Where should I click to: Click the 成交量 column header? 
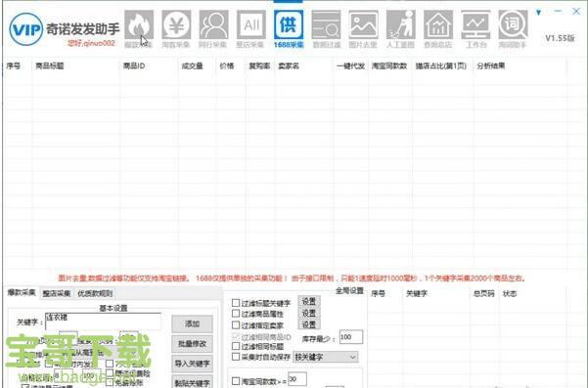[x=193, y=65]
